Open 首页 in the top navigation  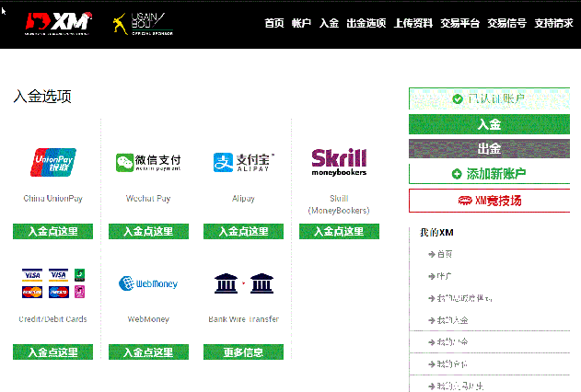(274, 24)
